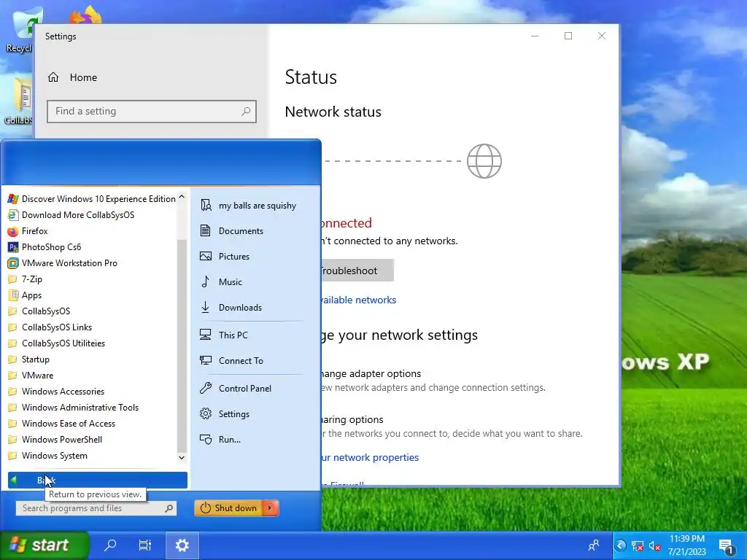This screenshot has width=747, height=560.
Task: Click the Control Panel wrench icon
Action: click(205, 388)
